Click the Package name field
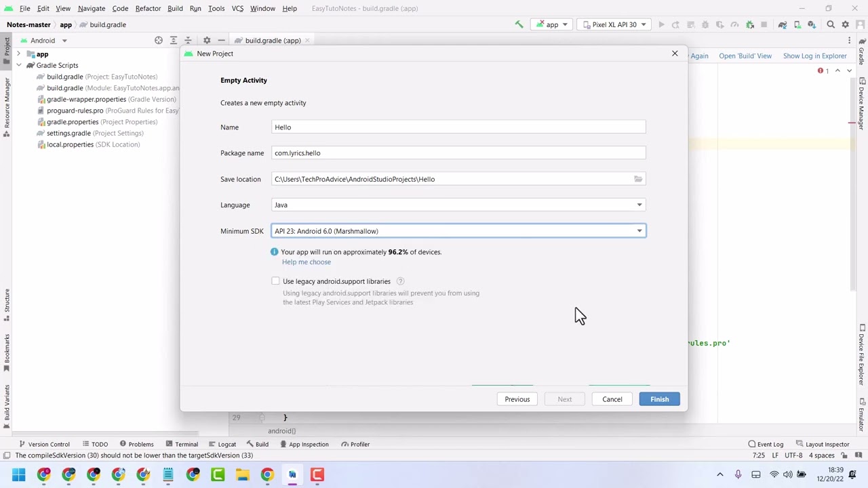This screenshot has width=868, height=488. (x=458, y=153)
